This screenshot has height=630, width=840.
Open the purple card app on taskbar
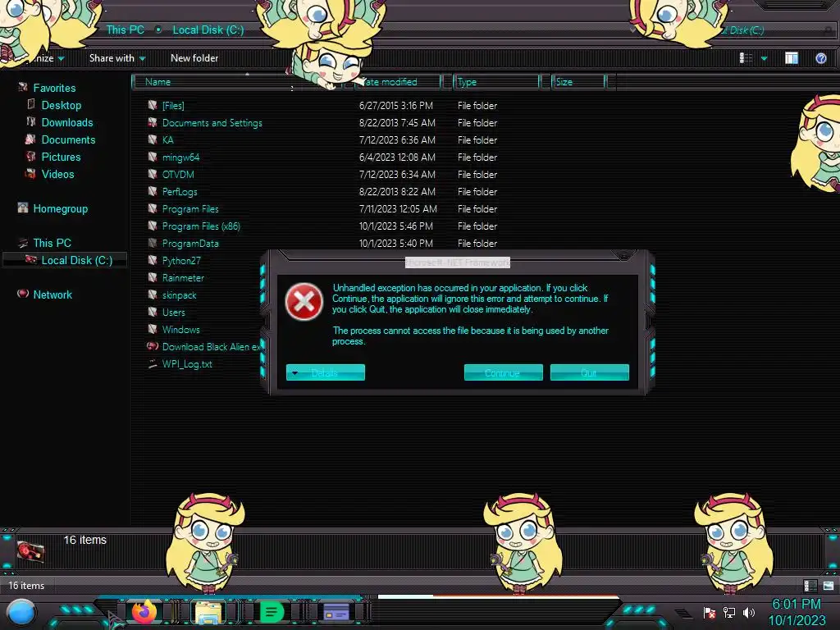pyautogui.click(x=336, y=612)
